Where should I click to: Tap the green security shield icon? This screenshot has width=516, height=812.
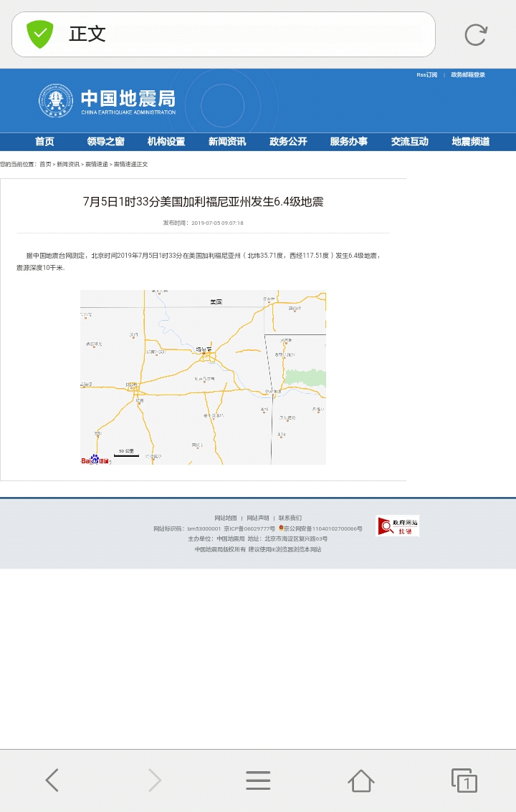point(40,34)
